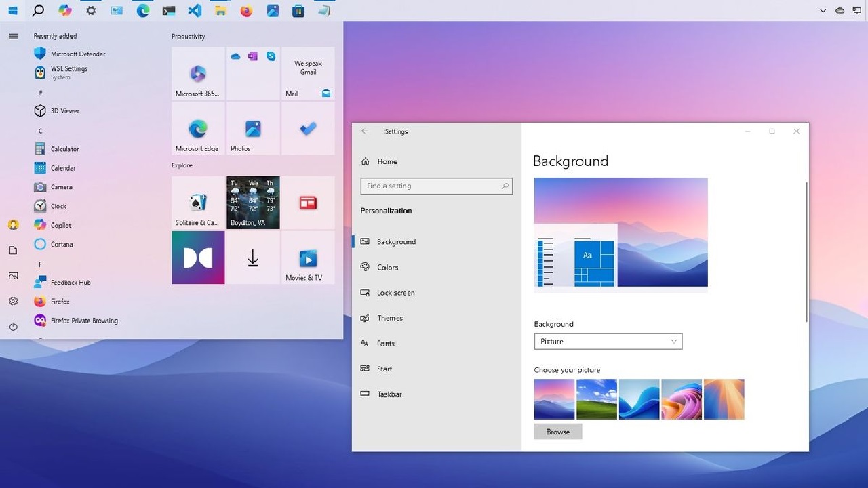This screenshot has width=868, height=488.
Task: Show hidden system tray icons chevron
Action: 823,10
